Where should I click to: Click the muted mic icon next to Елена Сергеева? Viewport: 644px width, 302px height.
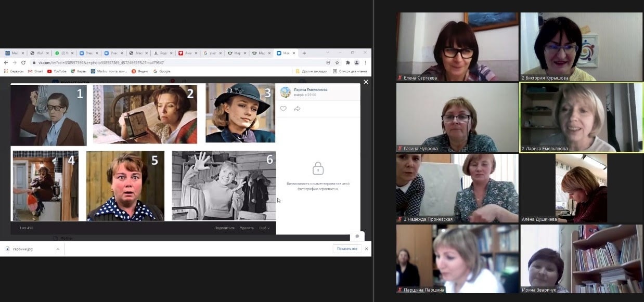pos(400,78)
